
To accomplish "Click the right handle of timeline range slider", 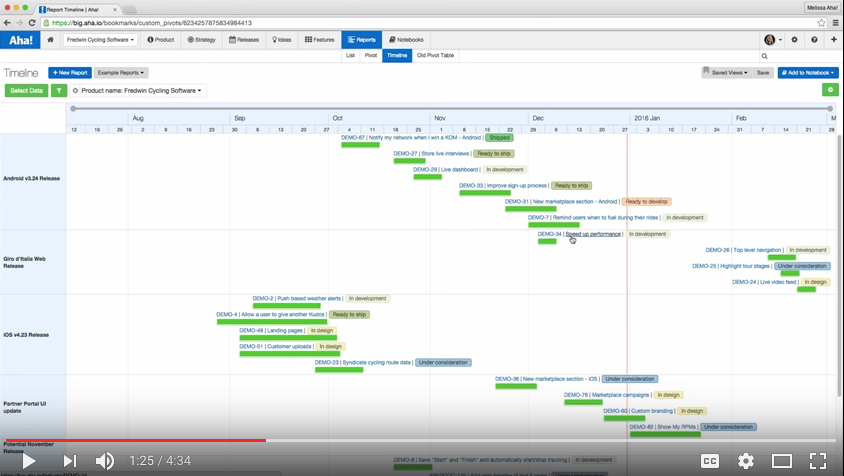I will [x=830, y=109].
